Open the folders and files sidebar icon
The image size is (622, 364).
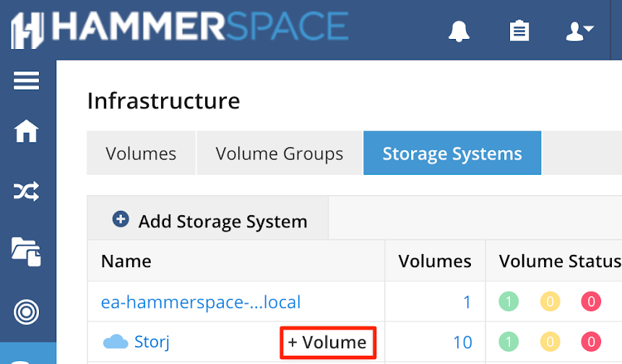[26, 252]
